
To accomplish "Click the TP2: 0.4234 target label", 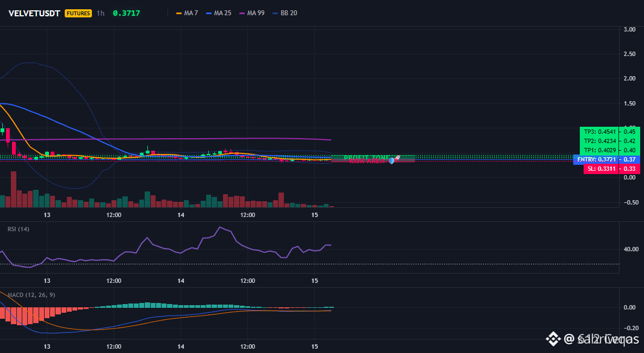I will coord(600,141).
